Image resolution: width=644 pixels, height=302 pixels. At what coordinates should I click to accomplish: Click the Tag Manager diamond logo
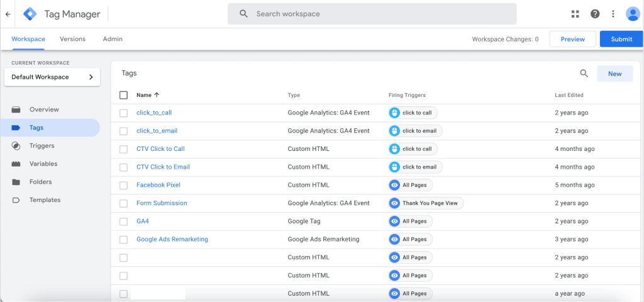(x=30, y=14)
